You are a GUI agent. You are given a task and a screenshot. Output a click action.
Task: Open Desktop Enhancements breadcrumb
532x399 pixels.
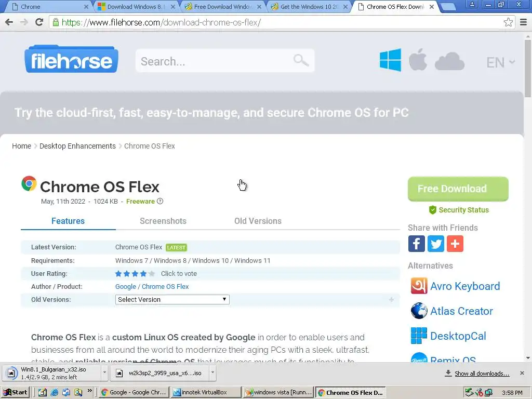click(77, 146)
